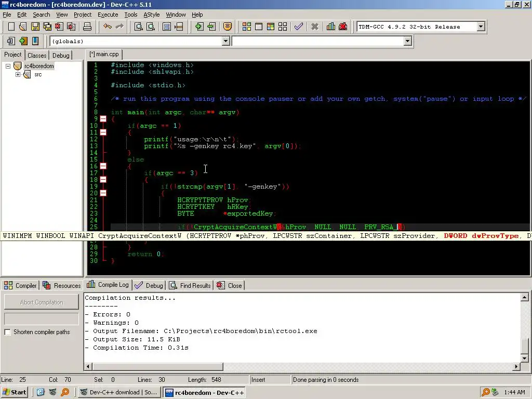The image size is (532, 399).
Task: Undo the last edit with the toolbar arrow
Action: pos(108,26)
